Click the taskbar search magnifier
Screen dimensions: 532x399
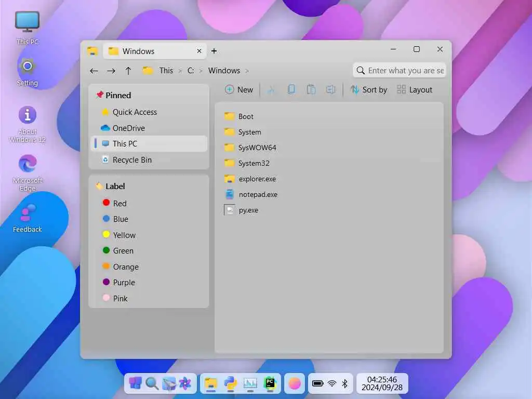(152, 383)
